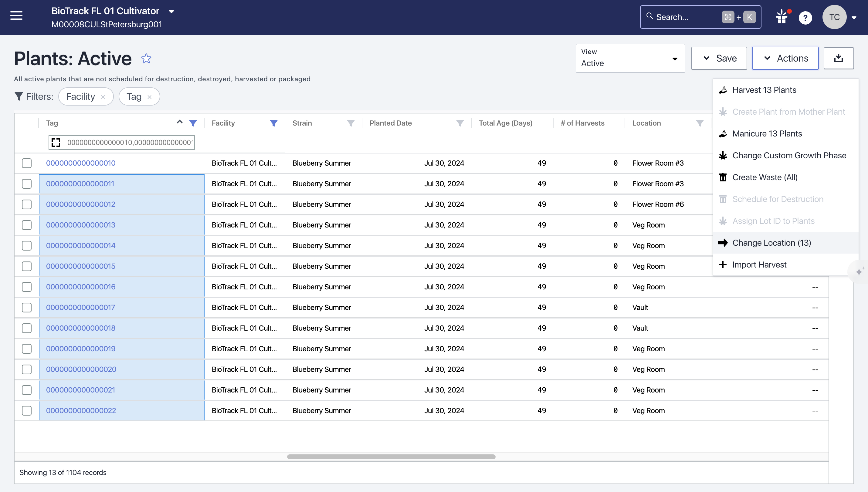Click the download export icon button
868x492 pixels.
point(839,58)
